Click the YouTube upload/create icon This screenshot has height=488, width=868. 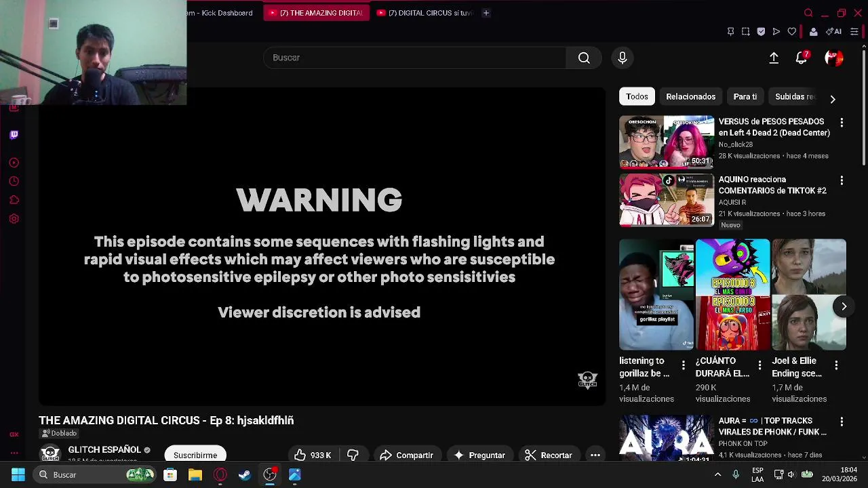coord(774,58)
